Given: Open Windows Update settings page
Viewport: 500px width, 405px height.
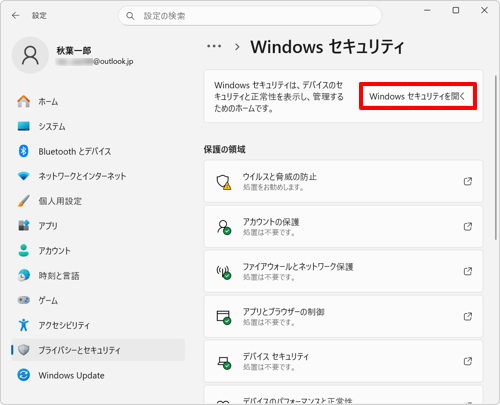Looking at the screenshot, I should [x=98, y=375].
